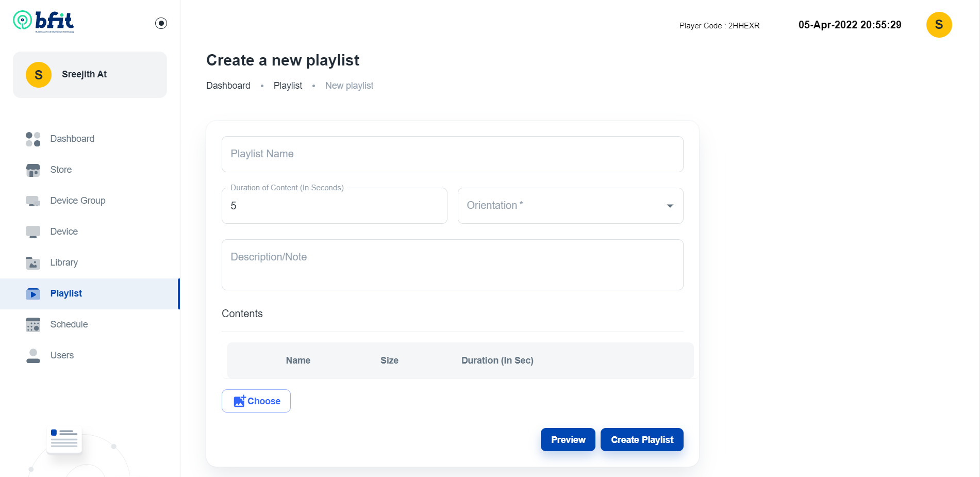Click the Name column header

298,360
